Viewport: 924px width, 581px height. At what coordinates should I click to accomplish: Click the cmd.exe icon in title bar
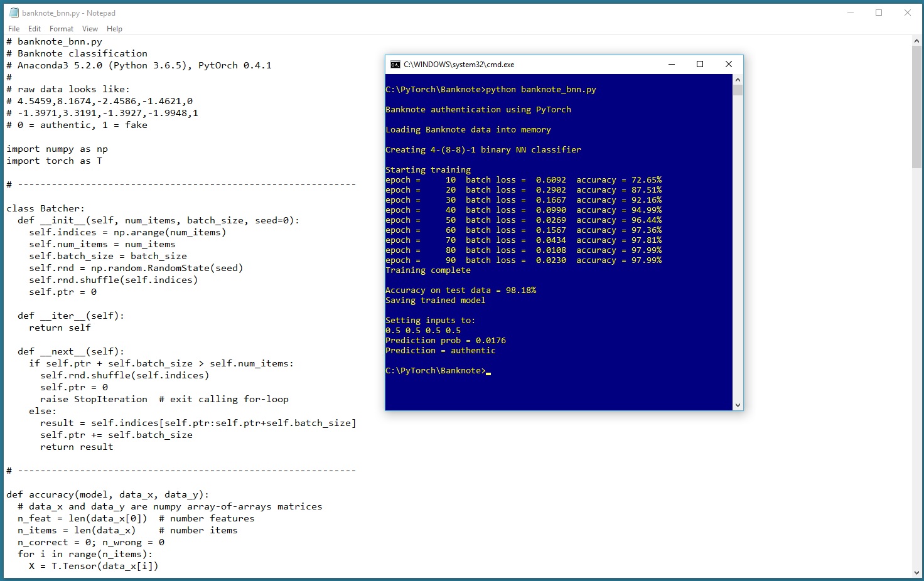pos(395,65)
